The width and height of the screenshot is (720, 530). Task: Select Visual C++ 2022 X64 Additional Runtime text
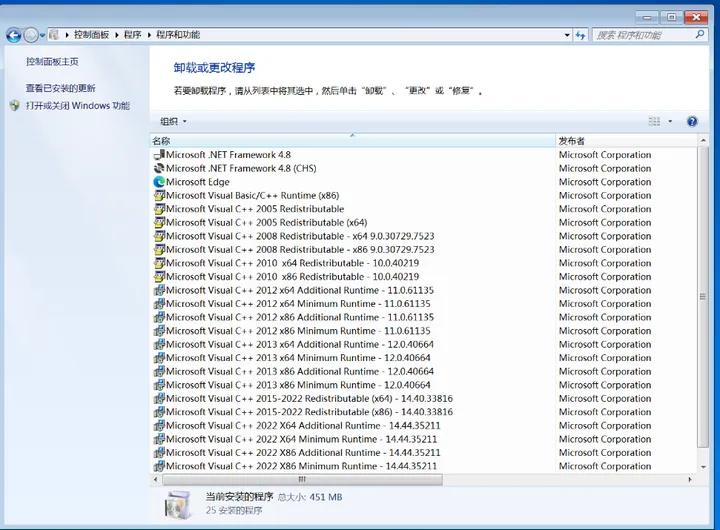pos(303,426)
